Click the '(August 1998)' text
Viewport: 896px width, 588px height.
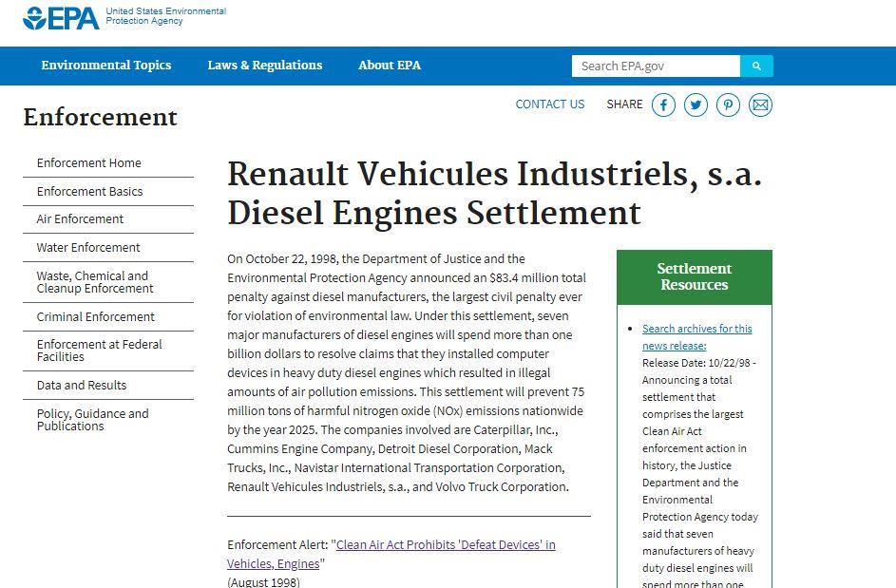click(263, 581)
